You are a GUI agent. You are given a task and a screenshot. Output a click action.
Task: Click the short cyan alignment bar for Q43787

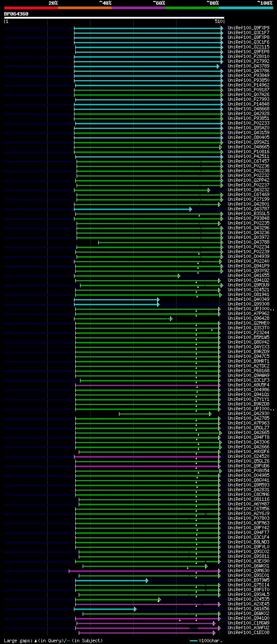133,209
